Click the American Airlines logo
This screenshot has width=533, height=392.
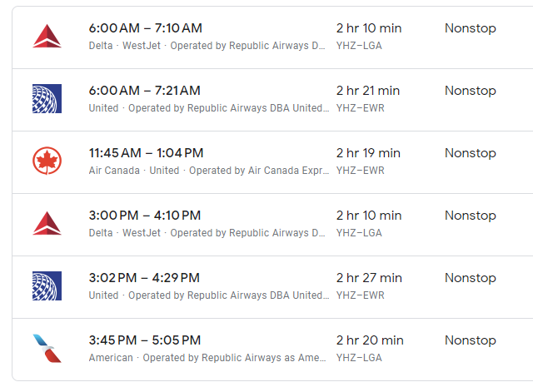pyautogui.click(x=47, y=348)
